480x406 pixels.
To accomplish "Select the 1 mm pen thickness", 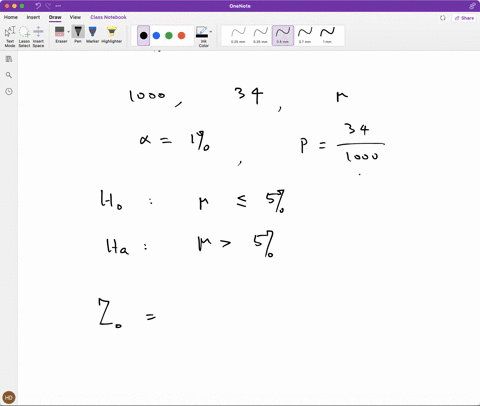I will pos(327,35).
